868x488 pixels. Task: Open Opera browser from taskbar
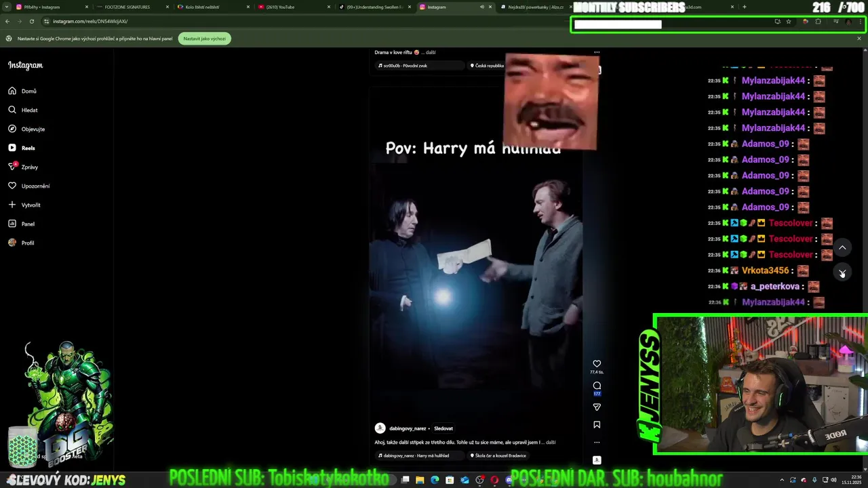pyautogui.click(x=494, y=480)
